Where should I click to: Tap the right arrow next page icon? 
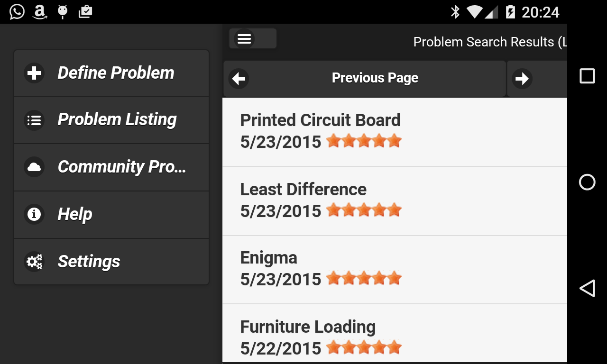click(522, 79)
